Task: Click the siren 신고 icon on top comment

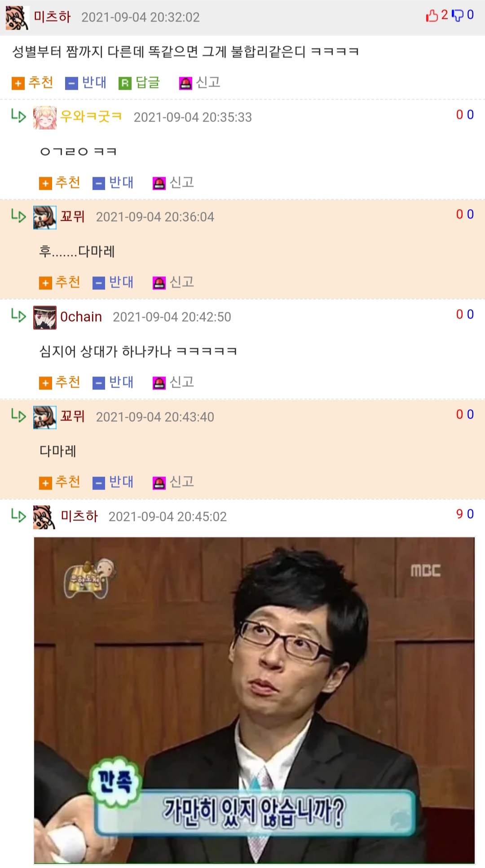Action: [185, 83]
